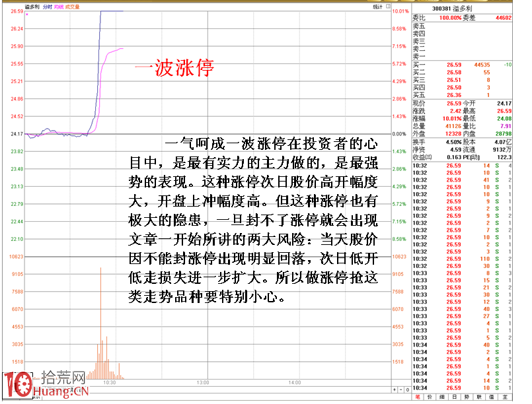Click the 14:00 time axis label
Screen dimensions: 532x404
click(x=295, y=383)
